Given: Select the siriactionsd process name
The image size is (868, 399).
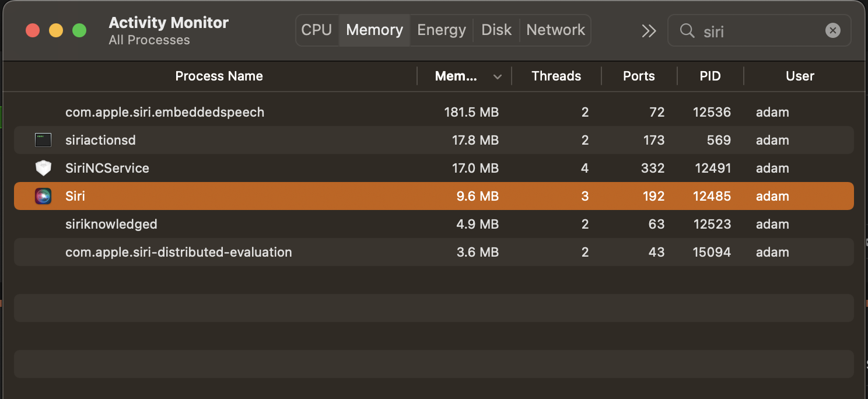Looking at the screenshot, I should 100,140.
